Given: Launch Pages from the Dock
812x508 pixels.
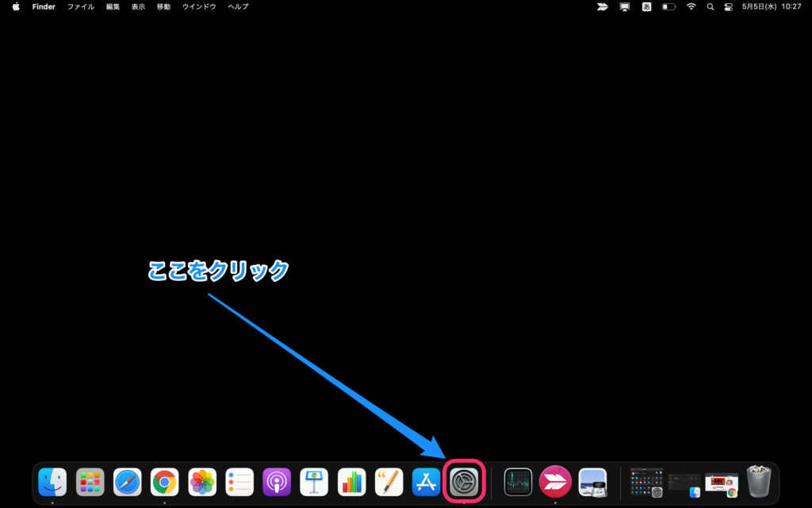Looking at the screenshot, I should pyautogui.click(x=389, y=482).
